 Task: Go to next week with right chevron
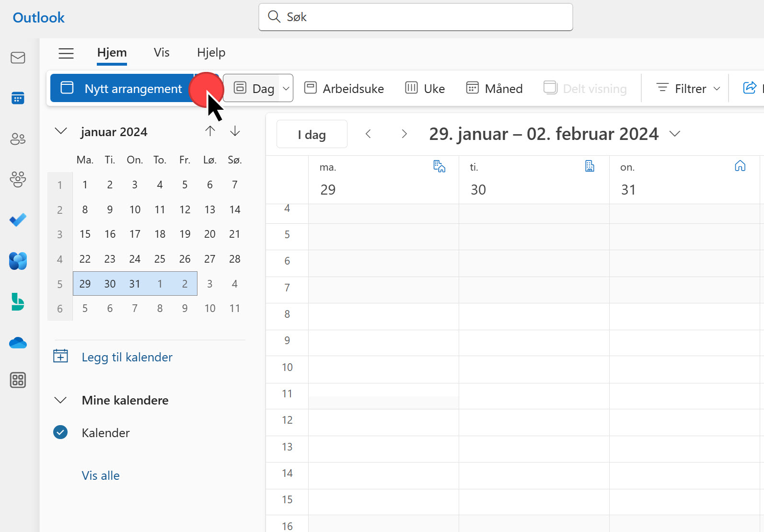click(x=404, y=134)
